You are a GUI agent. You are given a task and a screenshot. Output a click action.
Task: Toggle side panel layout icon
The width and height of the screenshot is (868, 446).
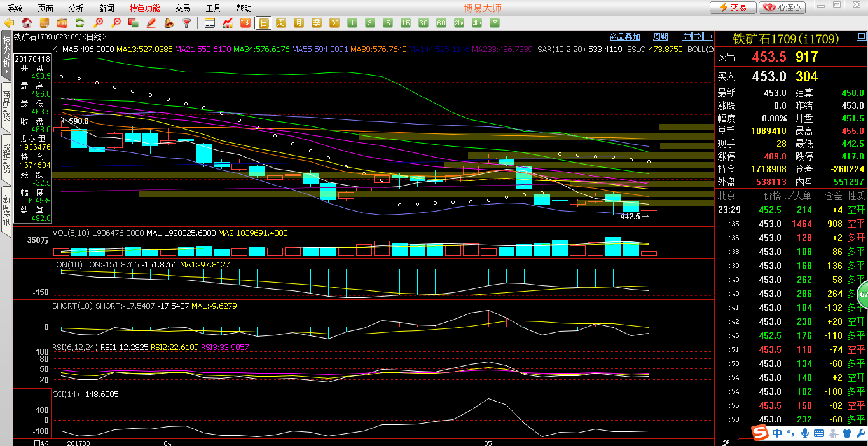click(x=708, y=36)
